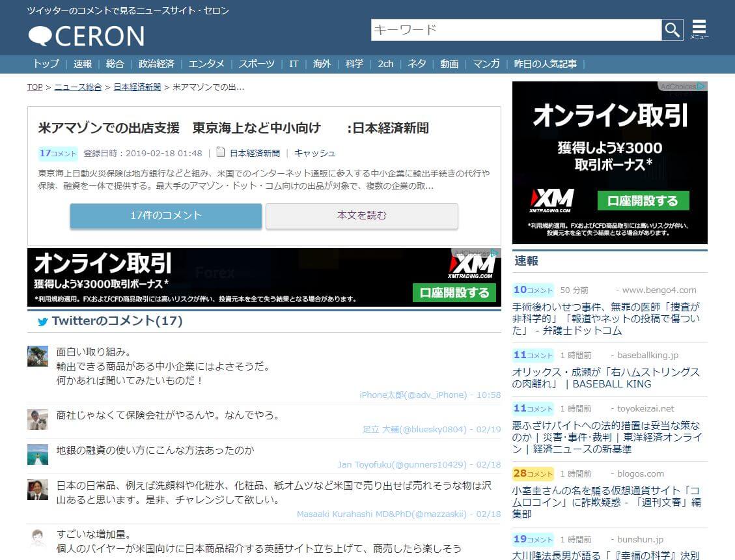Click the www.bengo4.com source text
The height and width of the screenshot is (560, 735).
[659, 290]
